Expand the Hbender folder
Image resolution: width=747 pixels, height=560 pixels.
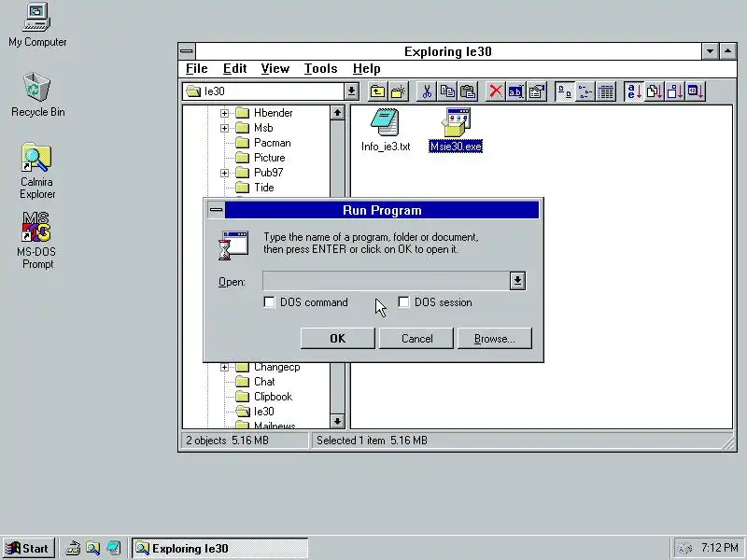click(224, 113)
